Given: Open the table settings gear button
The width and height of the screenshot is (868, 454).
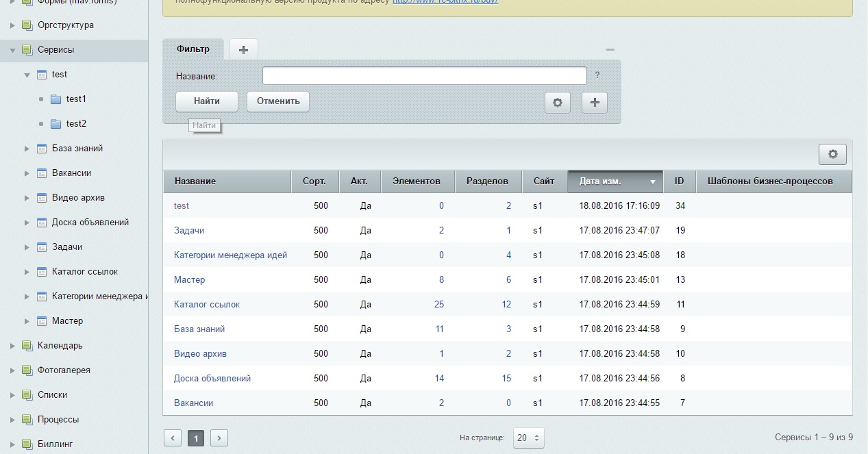Looking at the screenshot, I should point(832,154).
